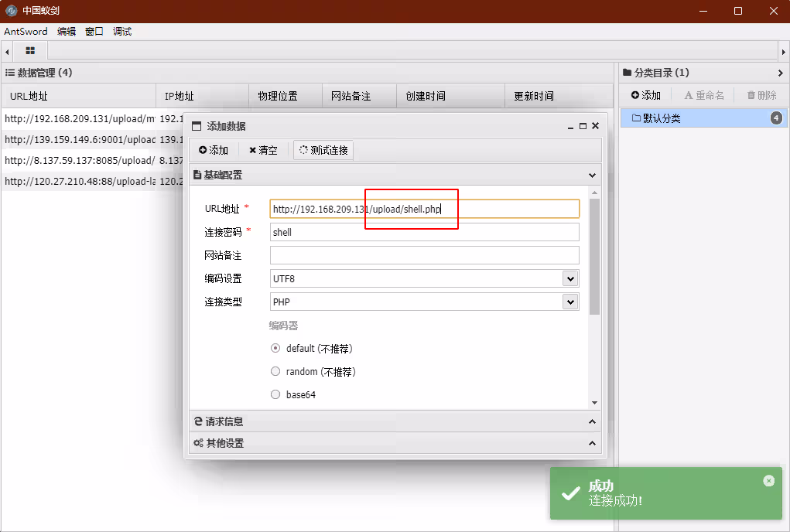Dismiss the 连接成功 success notification
The image size is (790, 532).
(x=768, y=480)
